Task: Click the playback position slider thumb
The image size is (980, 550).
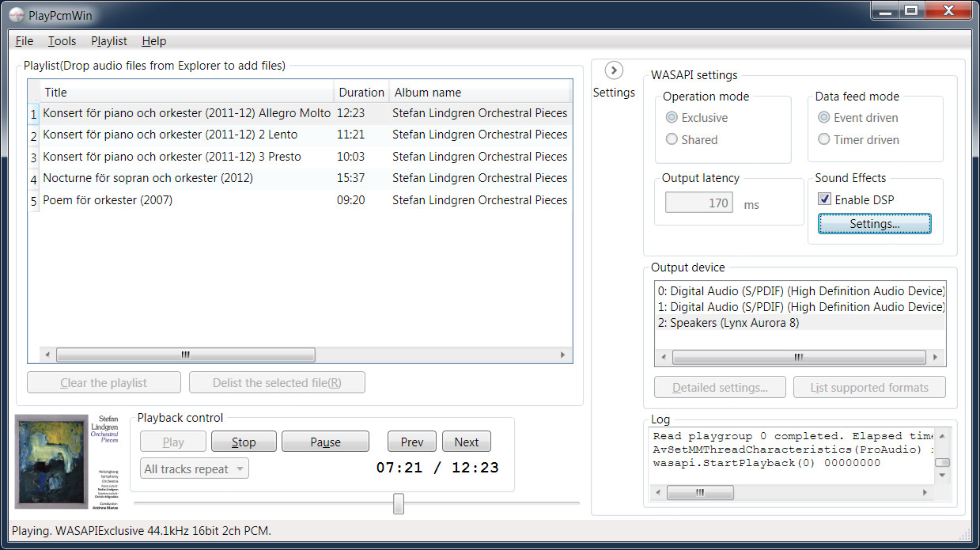Action: (399, 503)
